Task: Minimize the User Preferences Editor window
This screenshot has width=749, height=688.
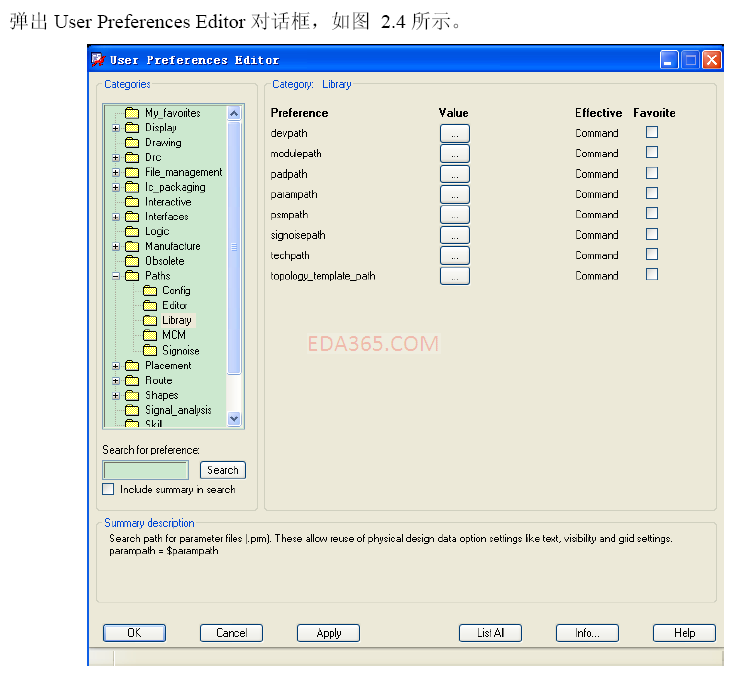Action: tap(669, 60)
